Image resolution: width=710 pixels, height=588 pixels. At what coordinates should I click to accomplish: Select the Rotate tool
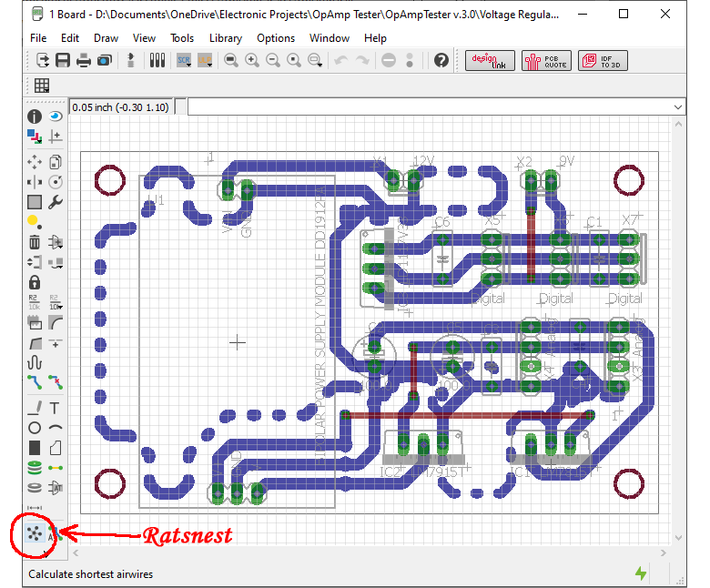coord(56,182)
